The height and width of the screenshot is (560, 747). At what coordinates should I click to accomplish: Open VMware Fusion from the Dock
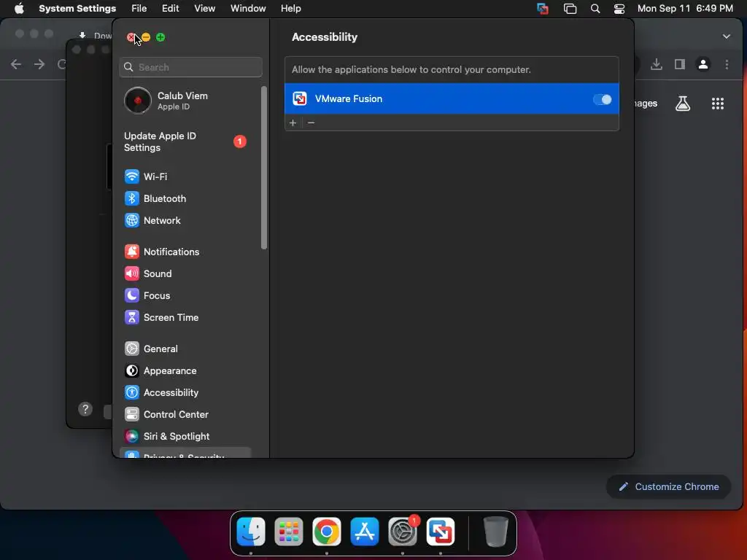[441, 532]
